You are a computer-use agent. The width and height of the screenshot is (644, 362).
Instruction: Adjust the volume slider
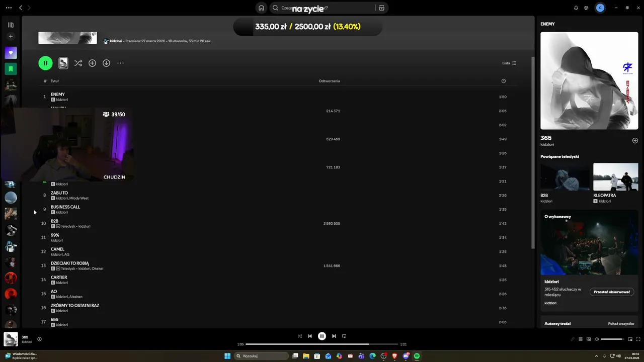(x=612, y=339)
